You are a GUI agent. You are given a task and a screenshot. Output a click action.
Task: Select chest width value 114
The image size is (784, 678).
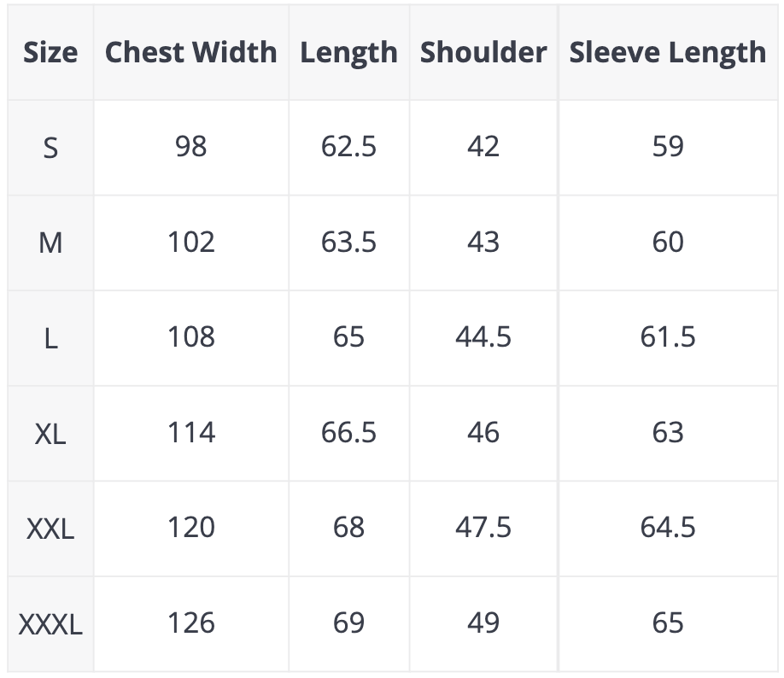coord(190,433)
